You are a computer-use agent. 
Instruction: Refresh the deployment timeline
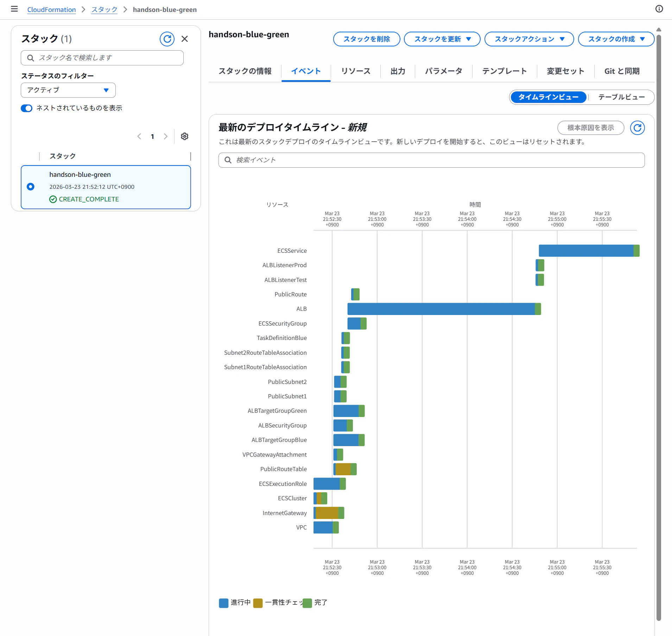pos(637,128)
